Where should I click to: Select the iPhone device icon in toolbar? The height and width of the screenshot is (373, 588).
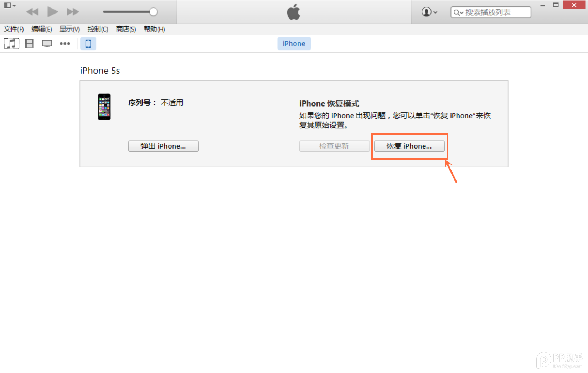tap(88, 43)
